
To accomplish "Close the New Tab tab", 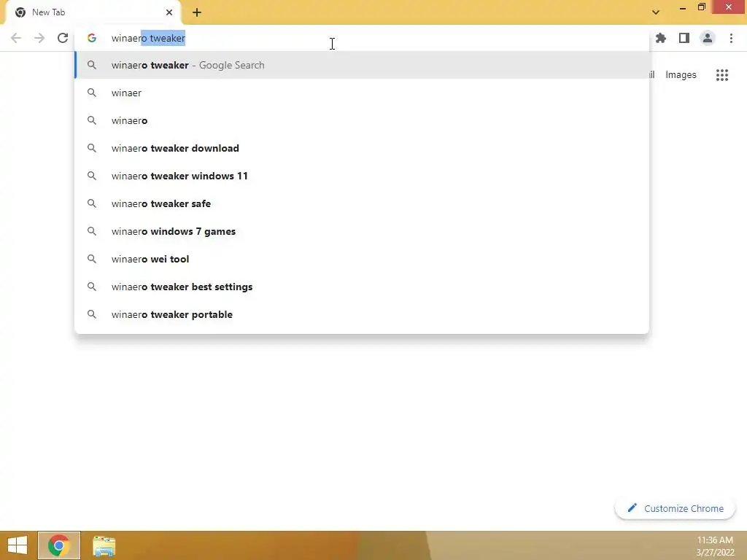I will point(169,12).
